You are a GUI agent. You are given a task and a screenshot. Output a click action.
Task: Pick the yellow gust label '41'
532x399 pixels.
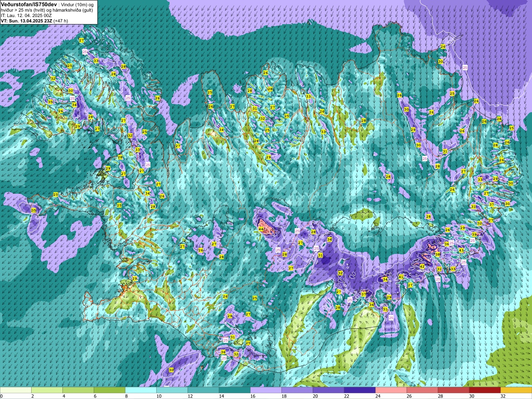pyautogui.click(x=401, y=277)
